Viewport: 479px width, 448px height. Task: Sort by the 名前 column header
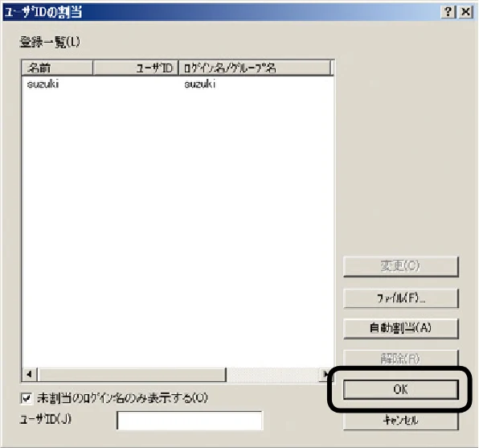pos(57,68)
